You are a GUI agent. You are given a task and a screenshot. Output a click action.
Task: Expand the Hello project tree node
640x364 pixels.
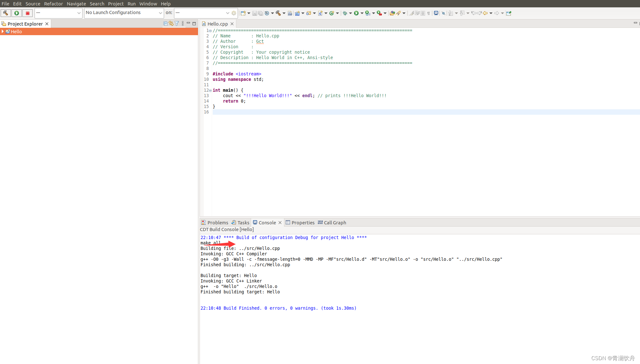coord(3,31)
